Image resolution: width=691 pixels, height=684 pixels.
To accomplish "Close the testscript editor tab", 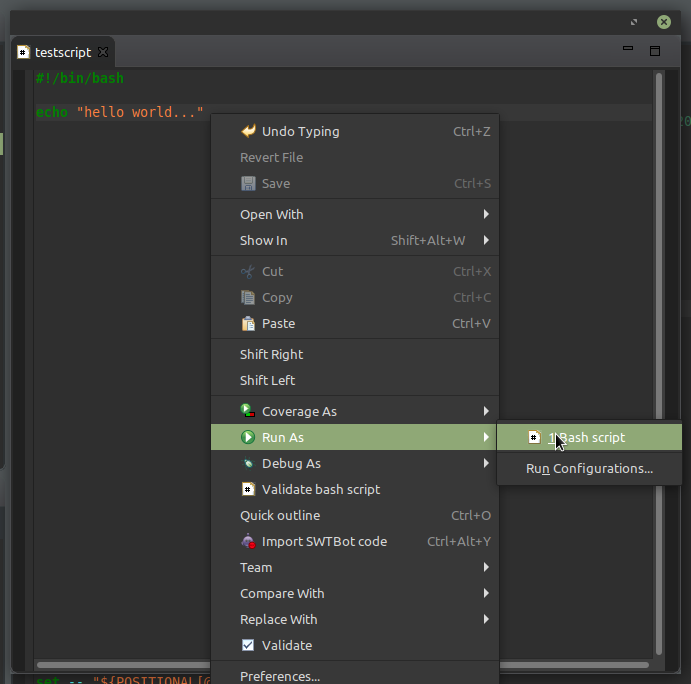I will click(x=103, y=52).
